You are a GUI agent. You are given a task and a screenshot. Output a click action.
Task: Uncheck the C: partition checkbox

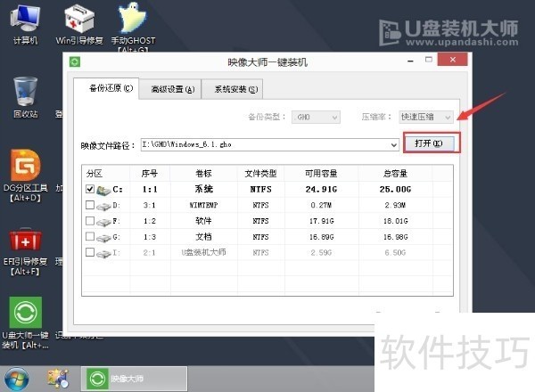tap(90, 189)
